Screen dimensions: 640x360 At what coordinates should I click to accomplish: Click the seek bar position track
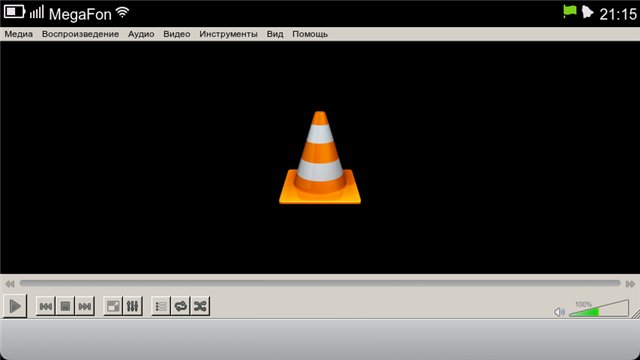(320, 283)
